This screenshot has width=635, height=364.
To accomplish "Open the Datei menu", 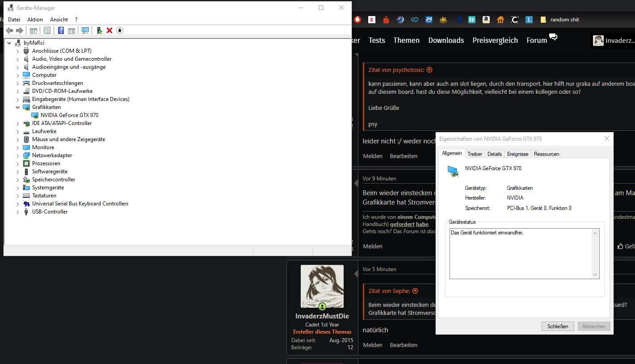I will tap(14, 20).
